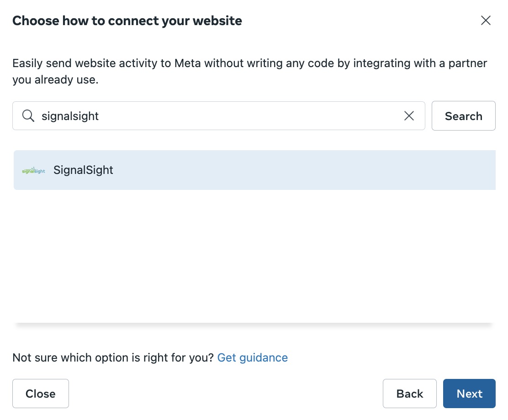Viewport: 508px width, 420px height.
Task: Focus the partner search input field
Action: click(x=219, y=115)
